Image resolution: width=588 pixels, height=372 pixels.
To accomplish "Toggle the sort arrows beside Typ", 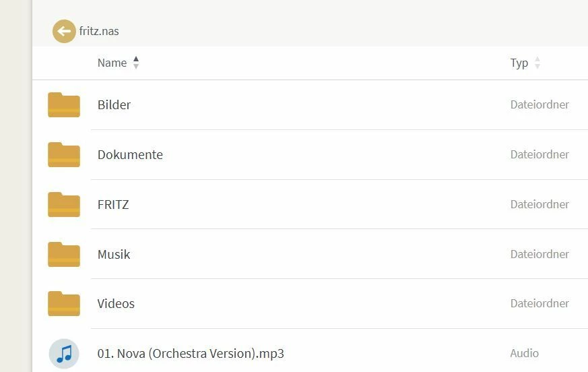I will pyautogui.click(x=537, y=63).
